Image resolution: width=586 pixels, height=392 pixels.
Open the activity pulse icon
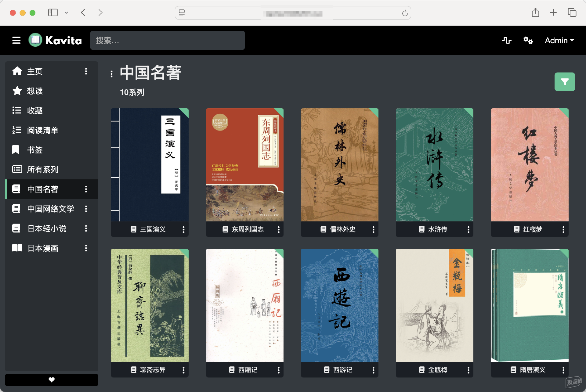[x=507, y=40]
